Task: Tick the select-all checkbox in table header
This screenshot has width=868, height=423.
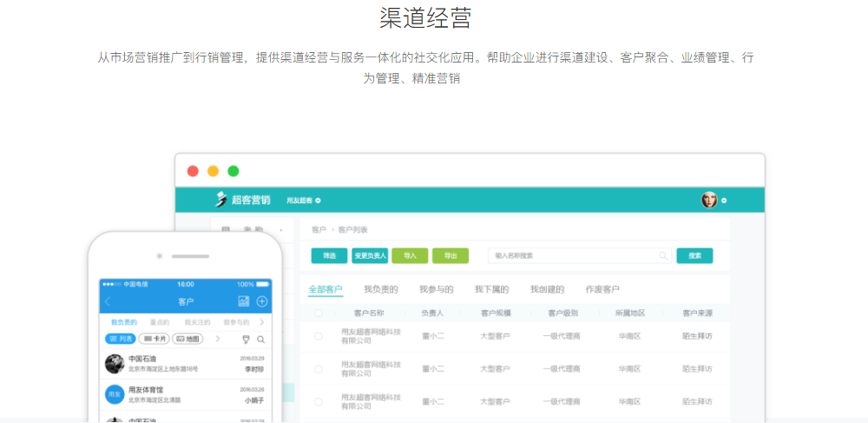Action: pos(319,313)
